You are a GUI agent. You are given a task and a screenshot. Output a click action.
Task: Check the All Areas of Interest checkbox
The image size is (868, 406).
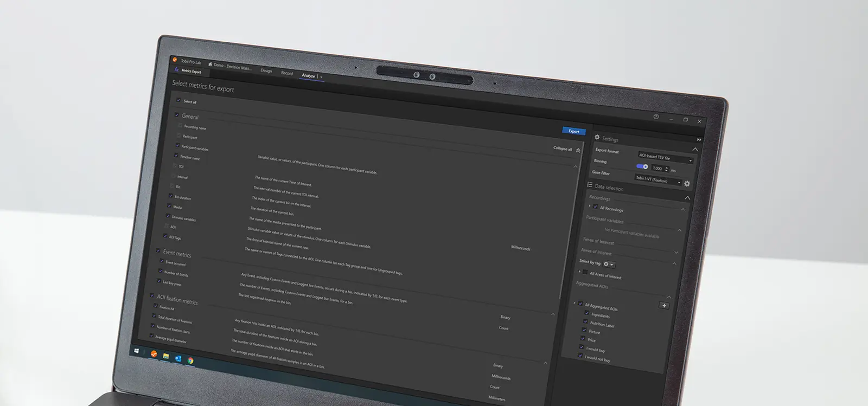pos(585,272)
